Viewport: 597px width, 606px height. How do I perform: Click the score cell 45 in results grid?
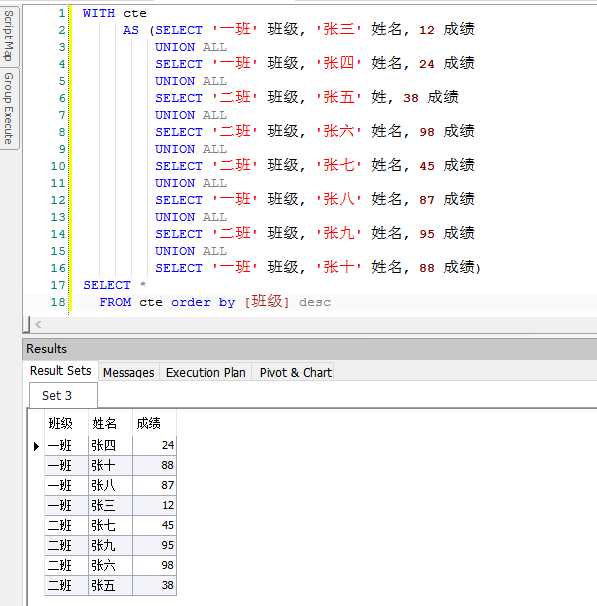[x=154, y=526]
